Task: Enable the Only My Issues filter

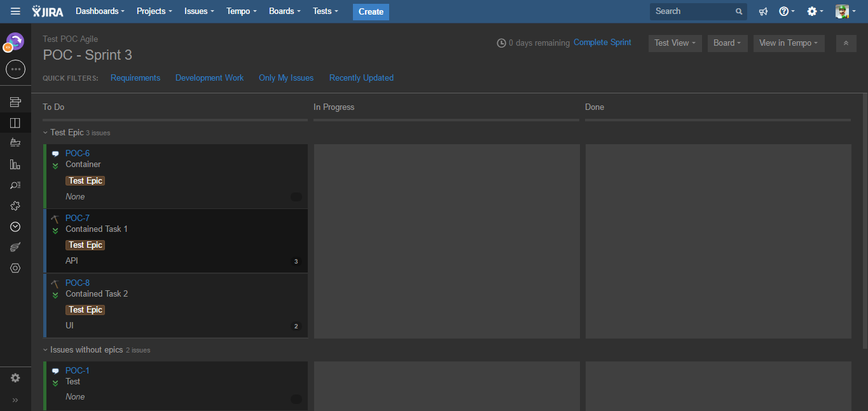Action: (x=286, y=77)
